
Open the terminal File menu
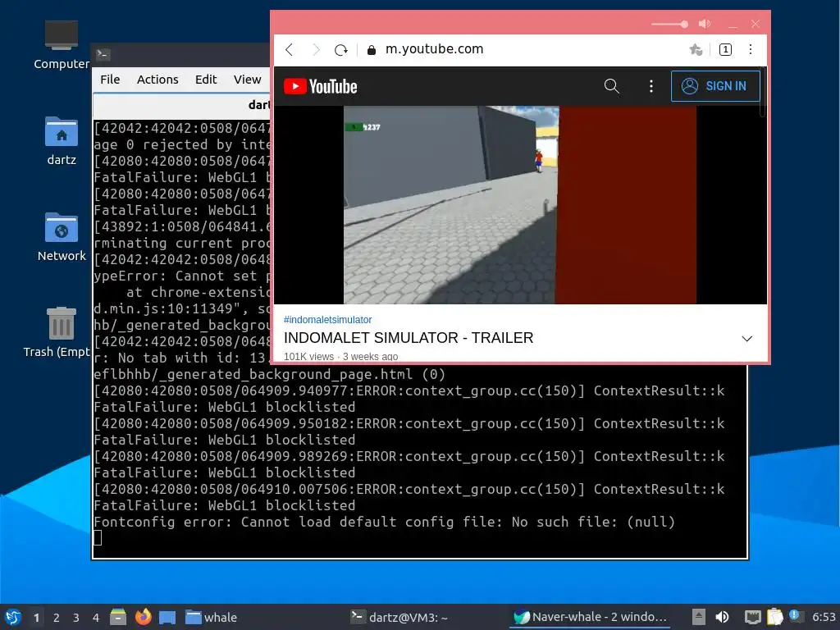[x=110, y=80]
